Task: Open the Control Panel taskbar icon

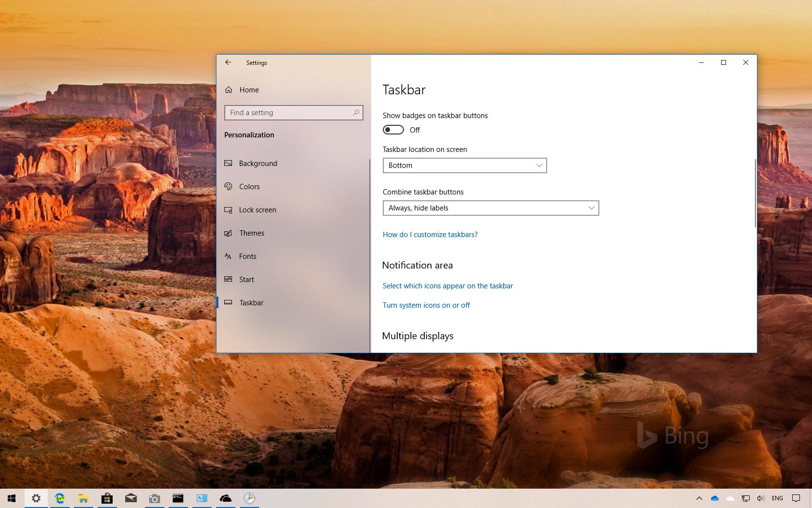Action: tap(202, 498)
